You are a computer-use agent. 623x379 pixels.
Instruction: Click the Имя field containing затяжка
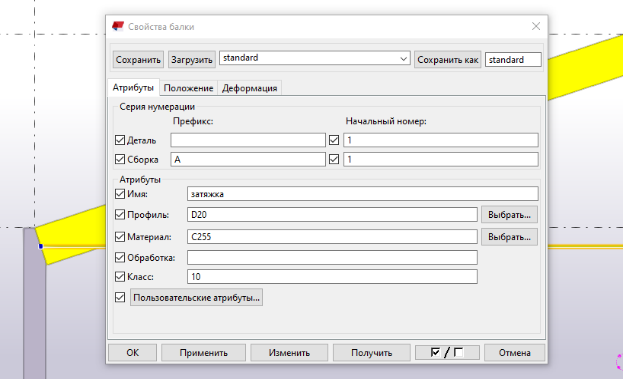click(x=362, y=194)
